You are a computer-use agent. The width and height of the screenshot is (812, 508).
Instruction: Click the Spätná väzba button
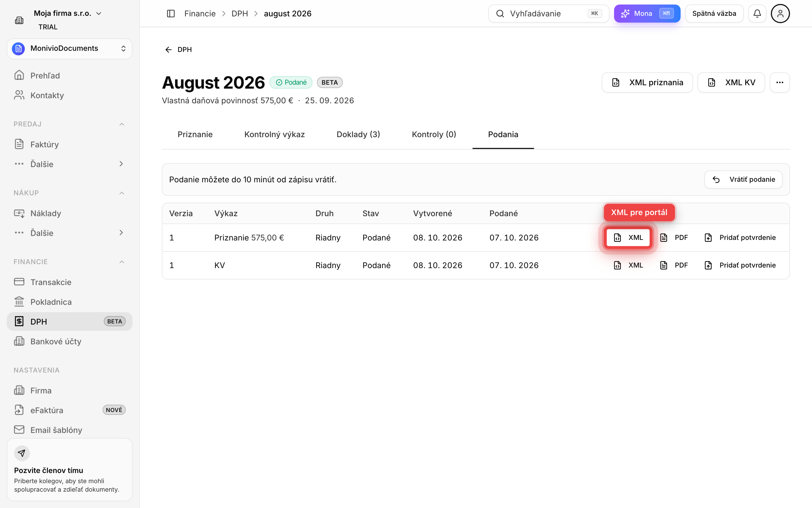pyautogui.click(x=714, y=14)
